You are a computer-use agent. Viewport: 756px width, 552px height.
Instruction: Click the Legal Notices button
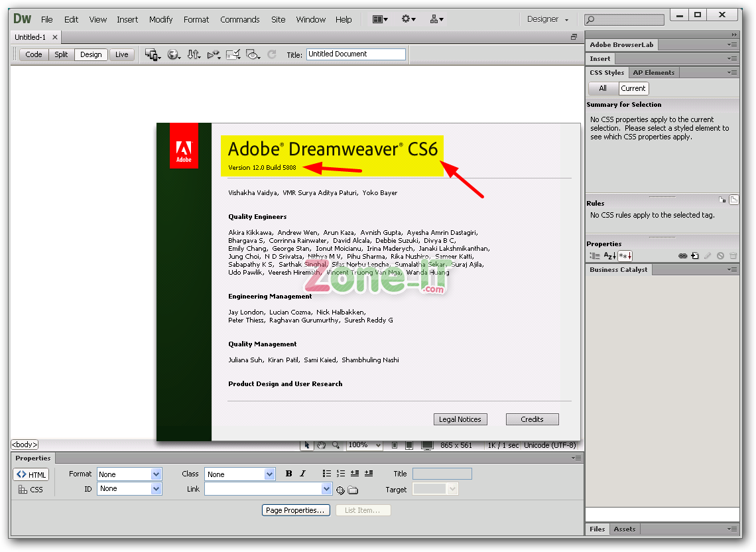click(x=460, y=419)
